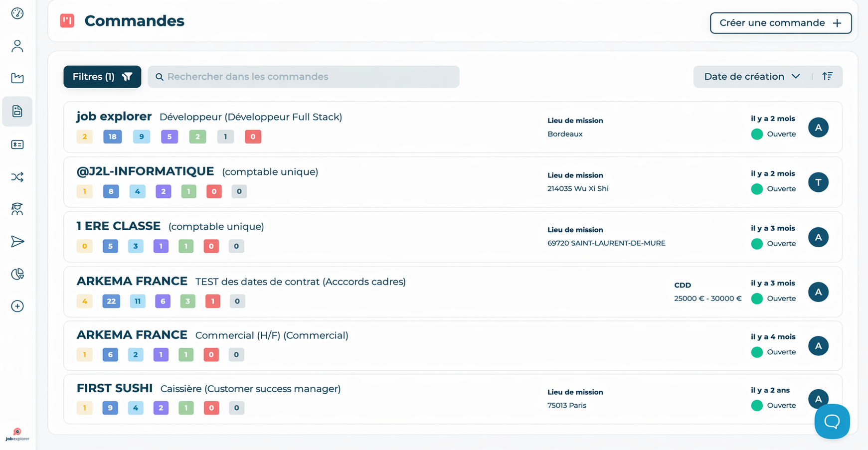The height and width of the screenshot is (450, 868).
Task: Open the shuffle arrows icon in sidebar
Action: (x=17, y=177)
